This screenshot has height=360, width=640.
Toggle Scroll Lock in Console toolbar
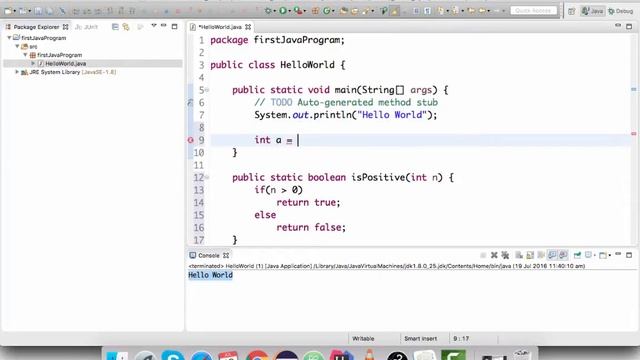click(x=530, y=256)
